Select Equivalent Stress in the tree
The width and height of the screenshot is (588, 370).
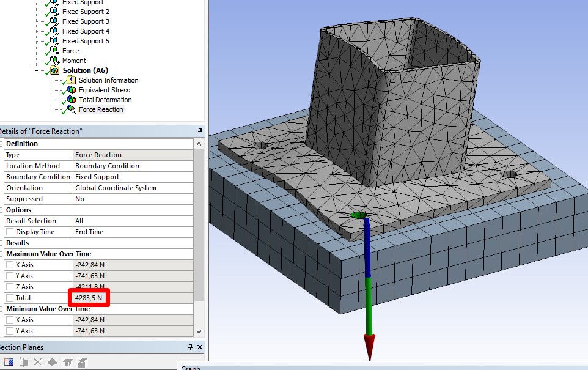point(105,90)
